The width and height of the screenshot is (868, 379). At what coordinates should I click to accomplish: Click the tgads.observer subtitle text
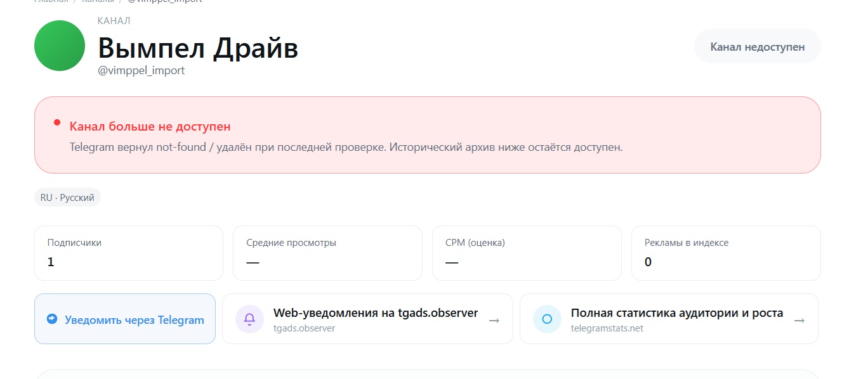(x=304, y=328)
